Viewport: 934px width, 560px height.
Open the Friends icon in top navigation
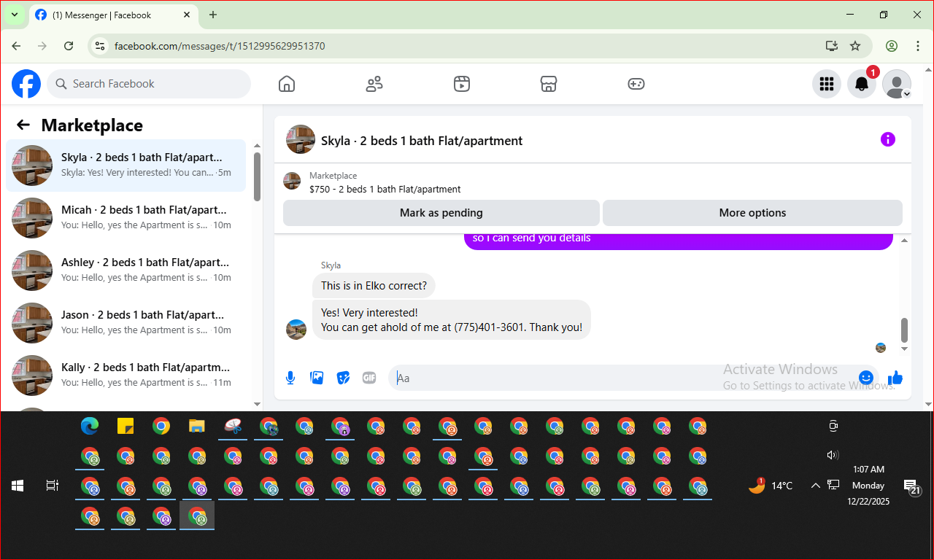pyautogui.click(x=374, y=84)
